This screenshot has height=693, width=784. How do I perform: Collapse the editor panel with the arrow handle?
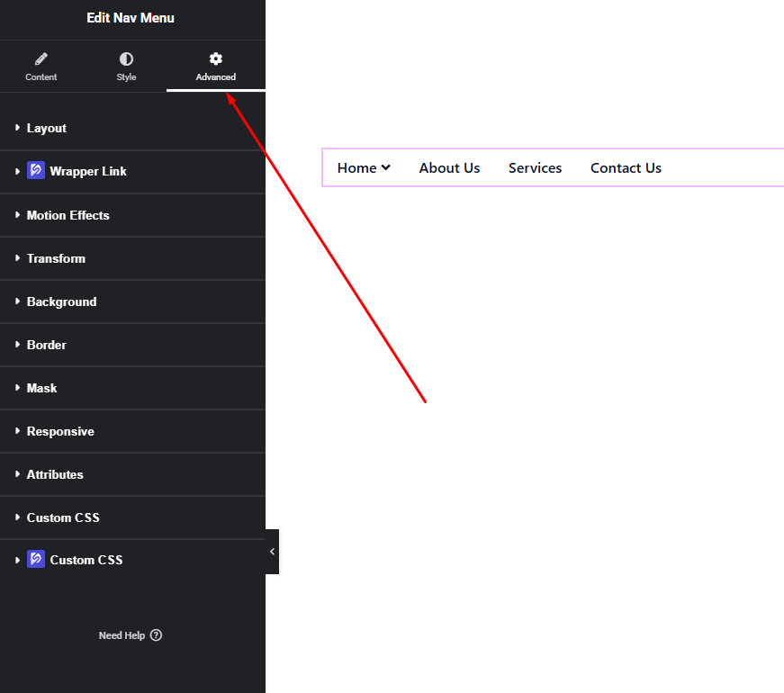pyautogui.click(x=272, y=552)
